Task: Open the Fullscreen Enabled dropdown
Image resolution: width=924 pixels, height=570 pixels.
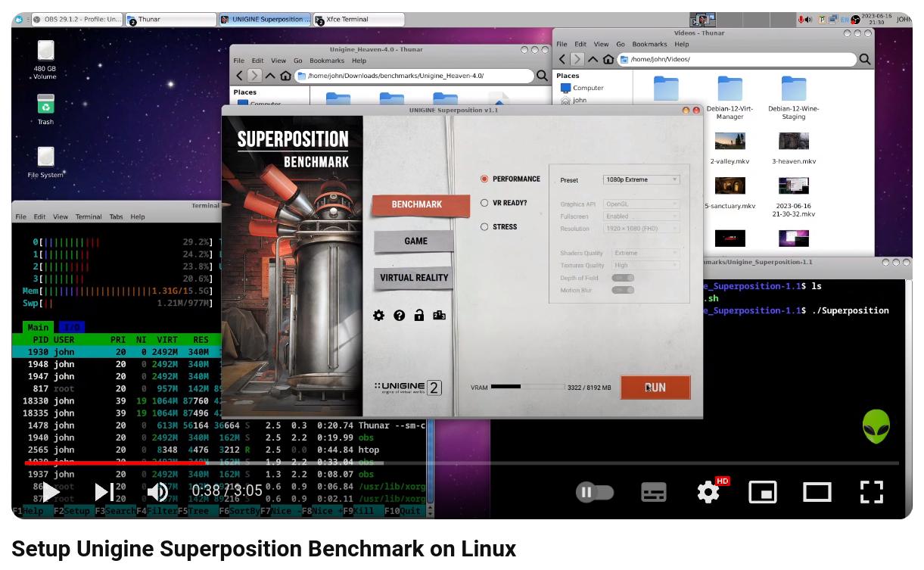Action: 641,216
